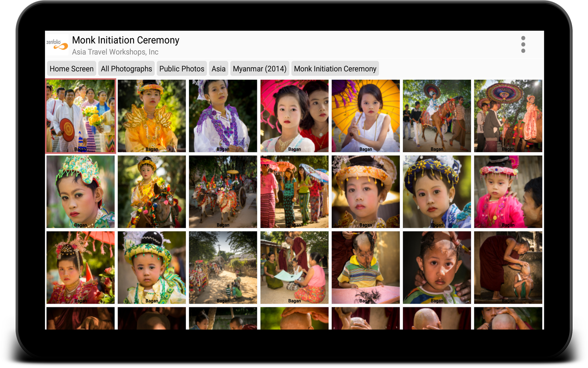Tap the Zenfolio logo icon
The width and height of the screenshot is (588, 368).
tap(57, 45)
